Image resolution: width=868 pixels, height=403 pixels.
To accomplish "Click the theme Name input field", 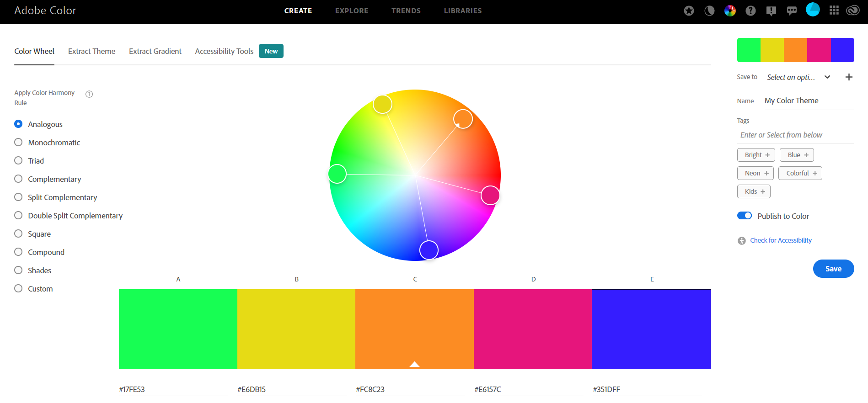I will (x=809, y=101).
